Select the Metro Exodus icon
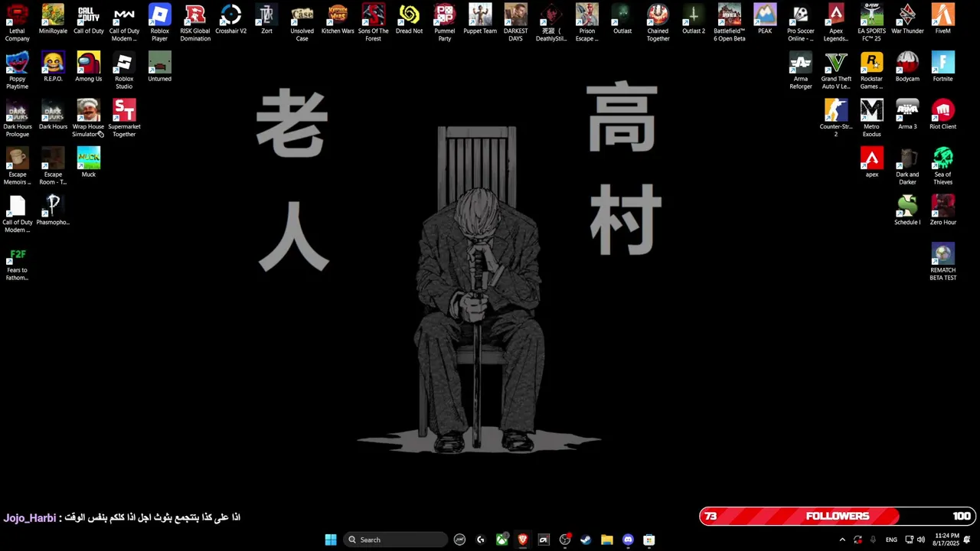This screenshot has height=551, width=980. [x=871, y=119]
